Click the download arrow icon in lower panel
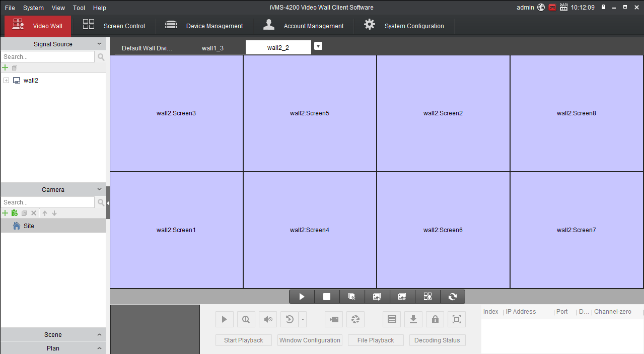Image resolution: width=644 pixels, height=354 pixels. [x=413, y=319]
